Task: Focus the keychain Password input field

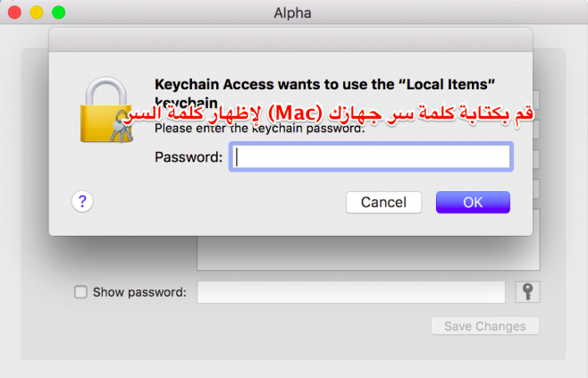Action: (x=372, y=157)
